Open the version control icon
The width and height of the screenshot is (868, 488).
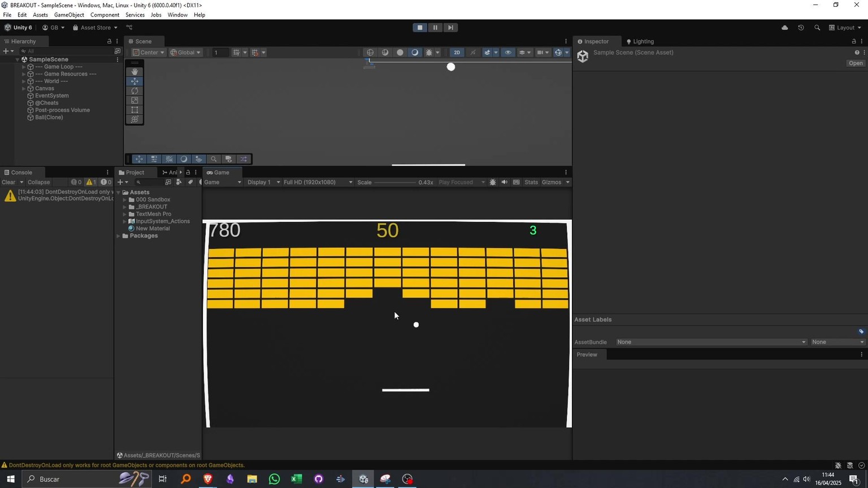click(129, 28)
